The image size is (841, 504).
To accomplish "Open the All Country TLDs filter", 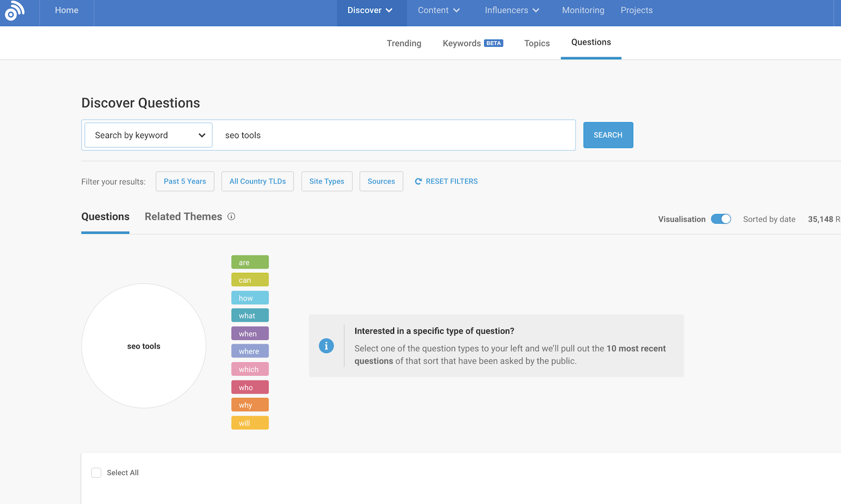I will tap(258, 181).
